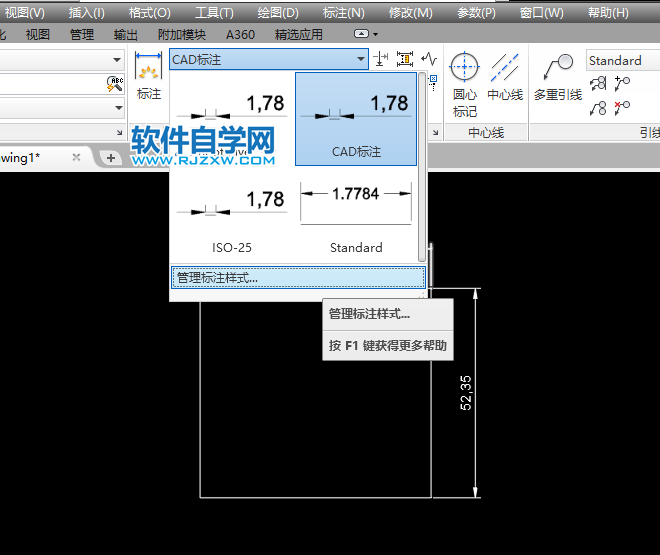Close the Drawing1 file tab

click(76, 157)
